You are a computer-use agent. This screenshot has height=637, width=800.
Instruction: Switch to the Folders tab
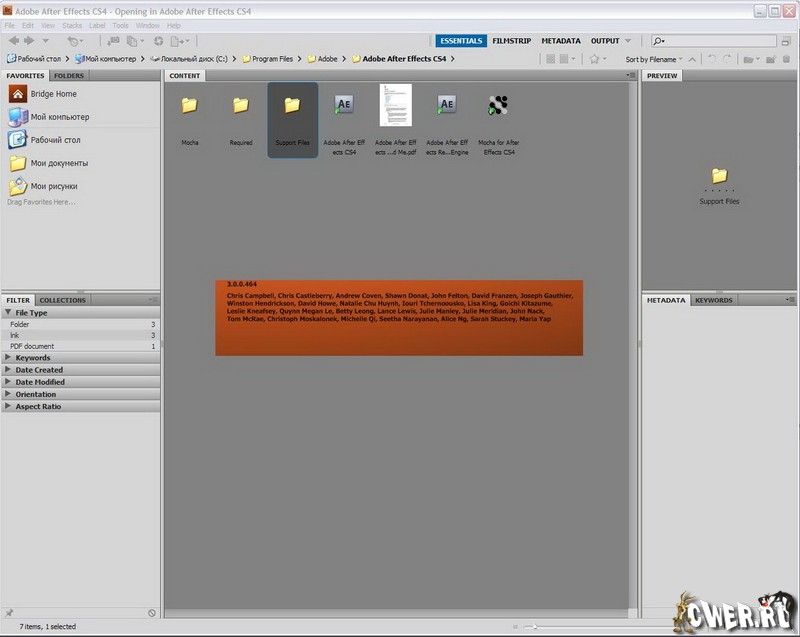pos(69,76)
